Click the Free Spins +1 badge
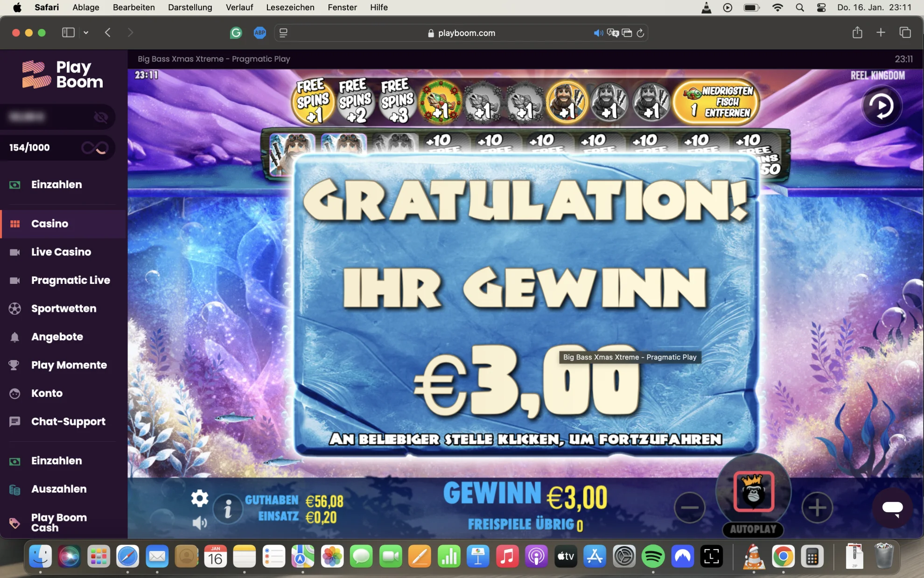Screen dimensions: 924x578 (x=313, y=101)
